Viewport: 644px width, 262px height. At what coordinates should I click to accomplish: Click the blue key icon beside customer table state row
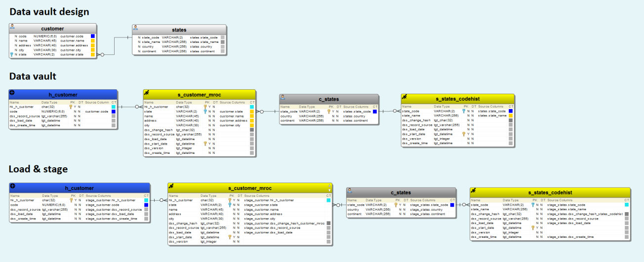12,55
